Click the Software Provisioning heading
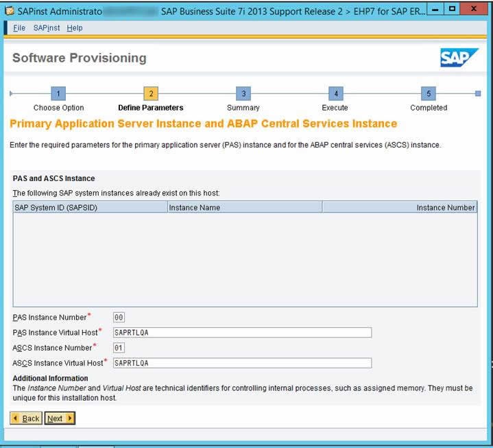This screenshot has width=493, height=448. 80,58
